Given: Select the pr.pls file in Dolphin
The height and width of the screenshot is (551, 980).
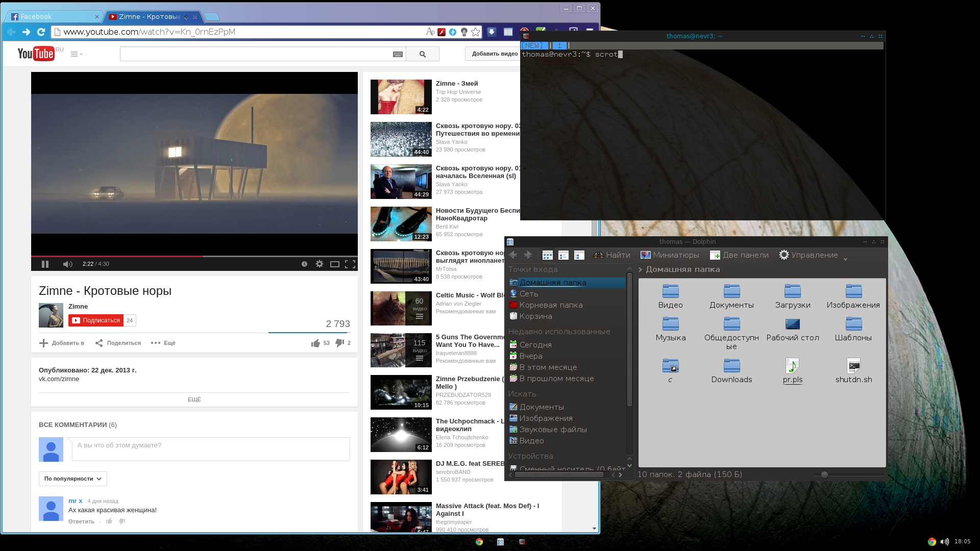Looking at the screenshot, I should pos(793,371).
